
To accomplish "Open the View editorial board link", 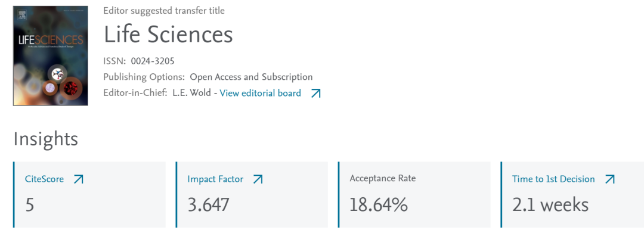I will point(261,93).
